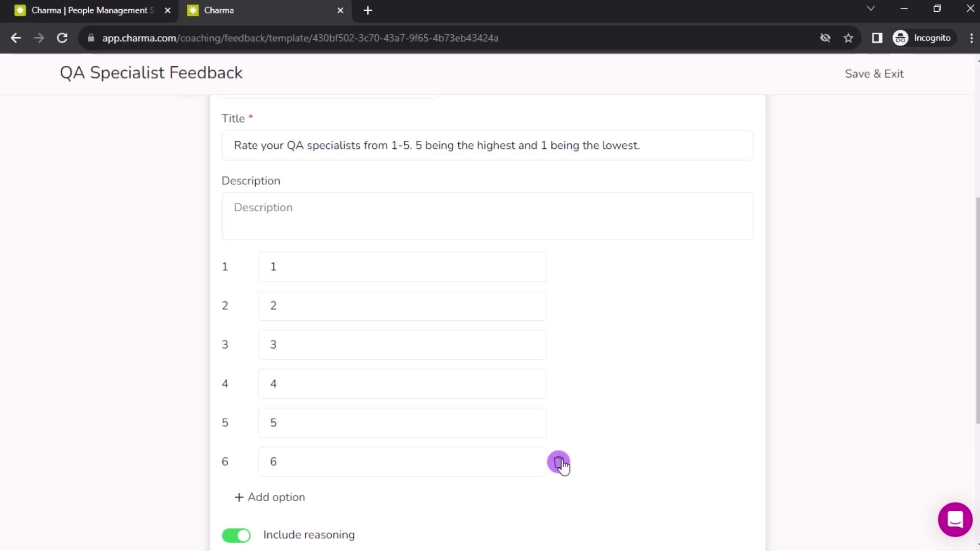Click the QA Specialist Feedback heading
The image size is (980, 551).
(151, 72)
